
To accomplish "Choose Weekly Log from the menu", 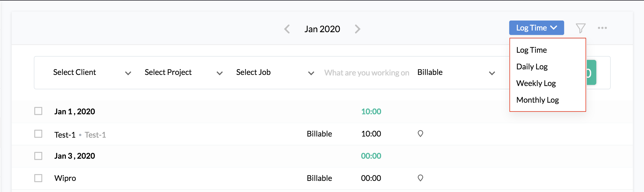I will click(536, 83).
